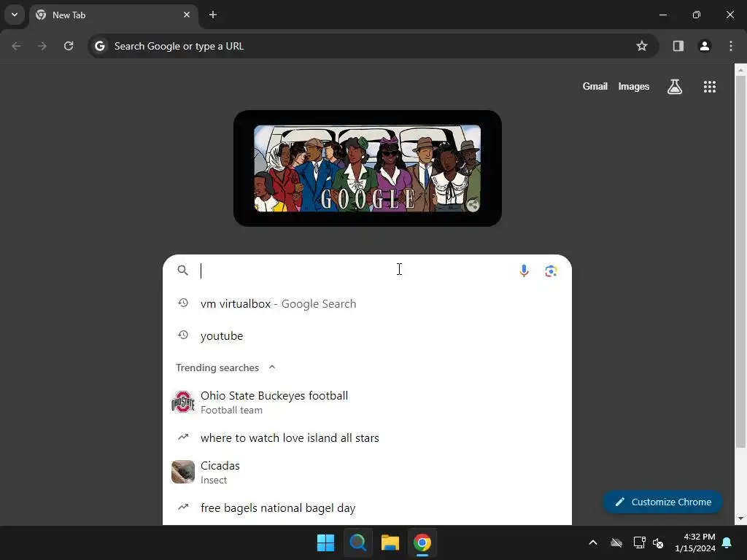
Task: Select free bagels national bagel day
Action: click(367, 508)
